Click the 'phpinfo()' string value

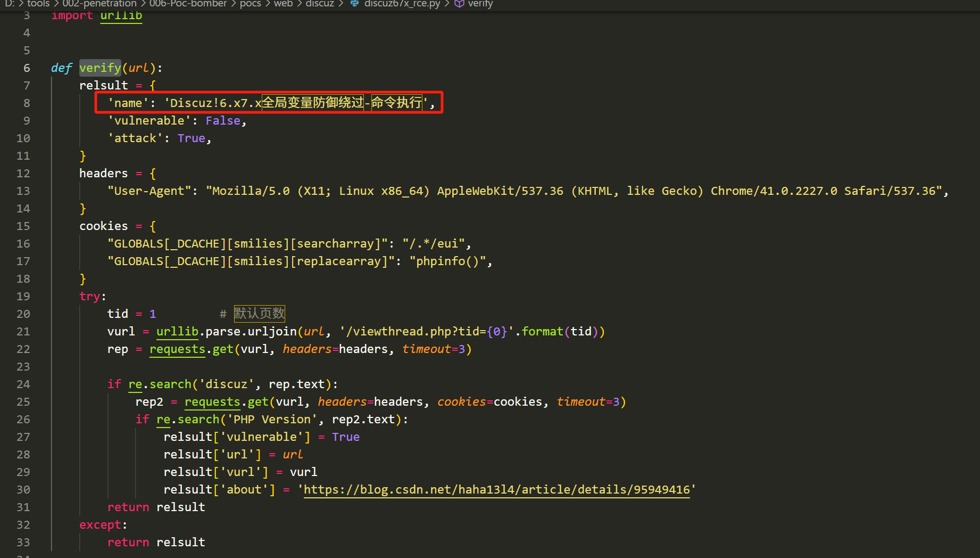[x=447, y=261]
